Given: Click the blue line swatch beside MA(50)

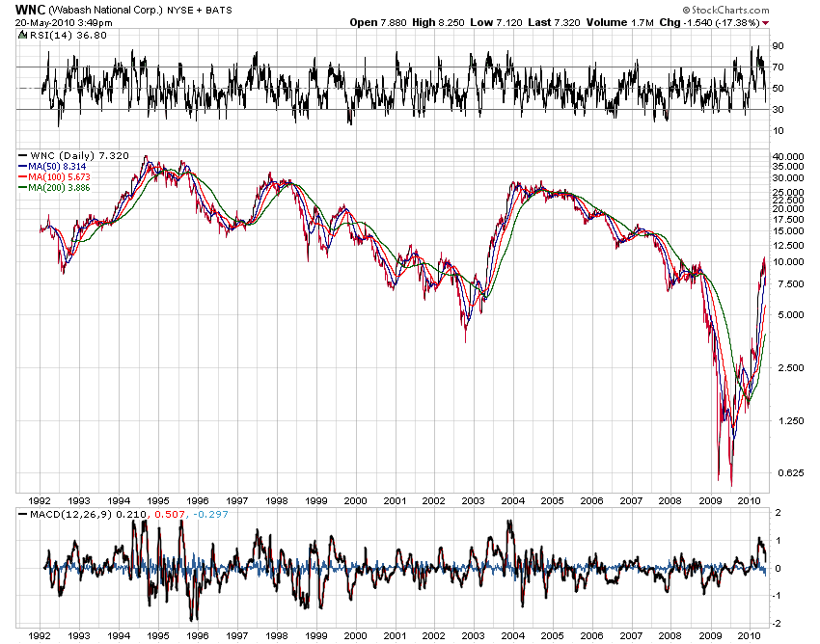Looking at the screenshot, I should [x=22, y=166].
